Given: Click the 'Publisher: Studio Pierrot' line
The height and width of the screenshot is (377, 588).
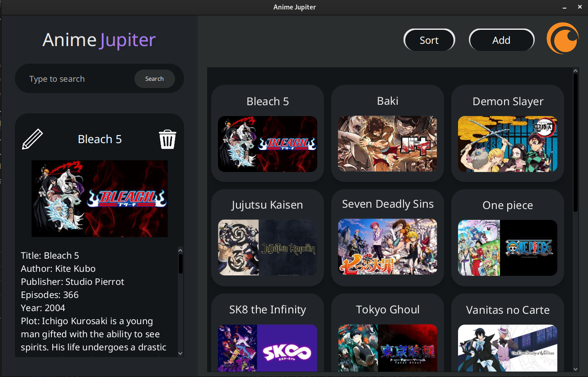Looking at the screenshot, I should click(x=72, y=282).
